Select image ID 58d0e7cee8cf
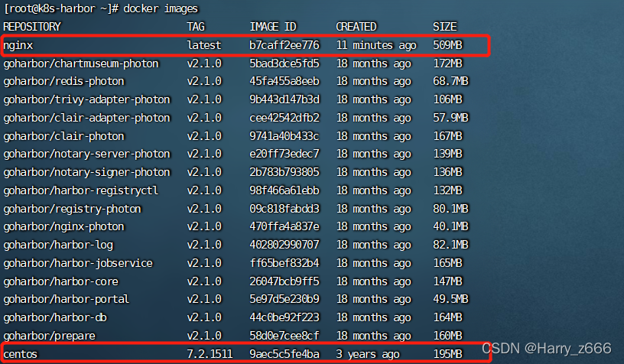 pyautogui.click(x=284, y=336)
